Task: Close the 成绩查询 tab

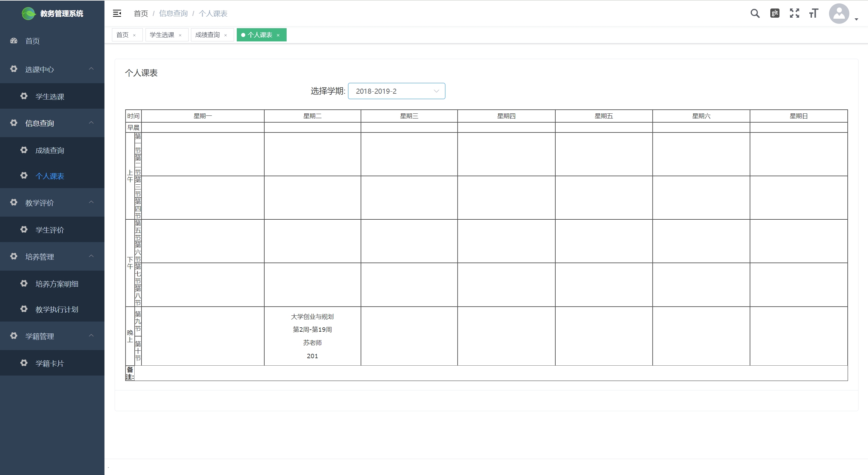Action: [x=226, y=35]
